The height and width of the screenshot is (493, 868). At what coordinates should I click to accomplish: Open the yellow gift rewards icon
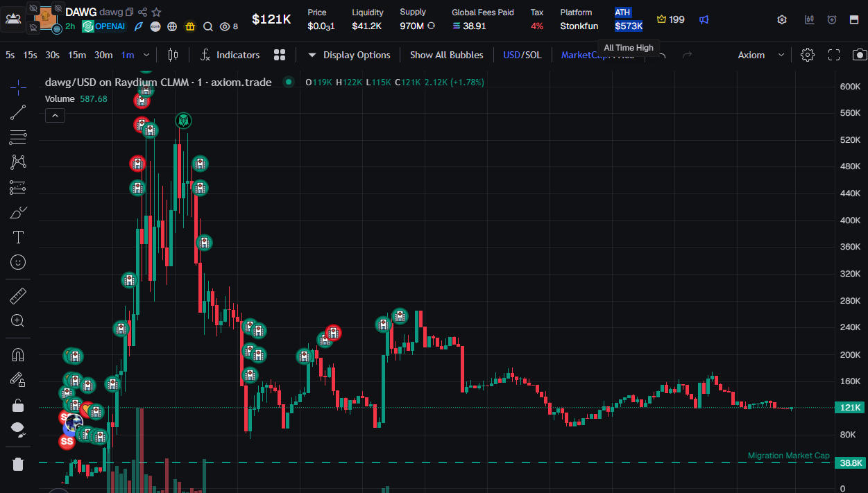(191, 27)
